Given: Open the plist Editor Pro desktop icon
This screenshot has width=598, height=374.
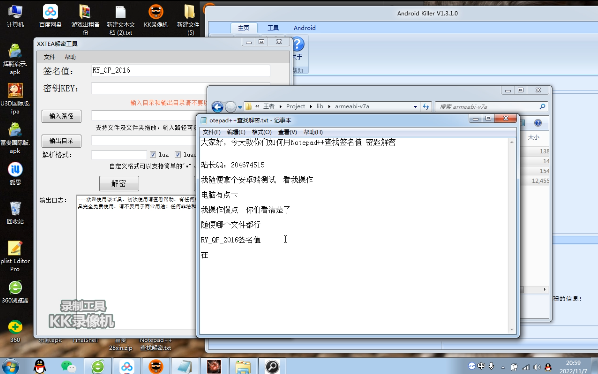Looking at the screenshot, I should (x=15, y=256).
